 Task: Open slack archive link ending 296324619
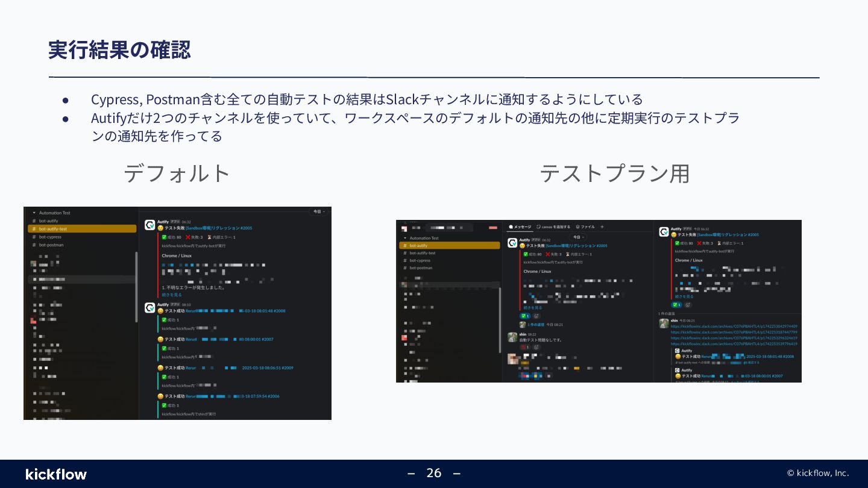click(x=734, y=338)
